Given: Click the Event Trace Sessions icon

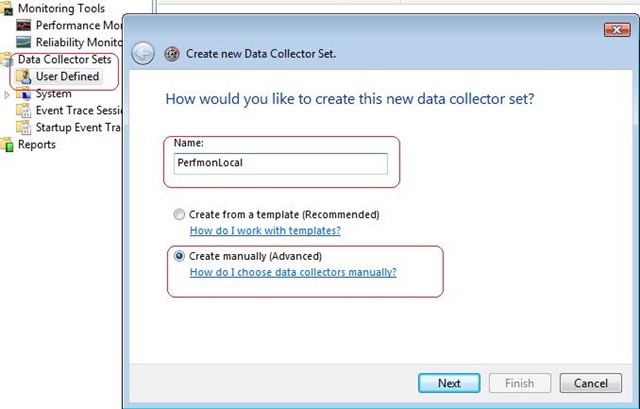Looking at the screenshot, I should (x=25, y=111).
